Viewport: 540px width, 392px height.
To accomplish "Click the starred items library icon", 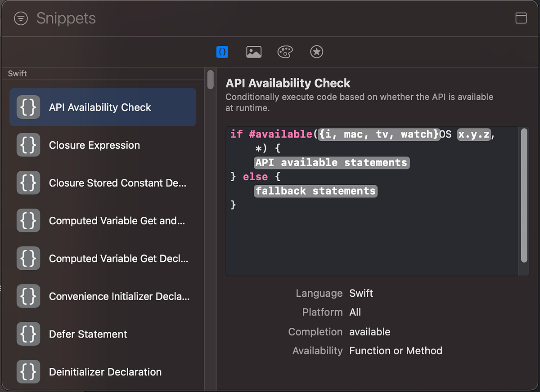I will coord(316,52).
